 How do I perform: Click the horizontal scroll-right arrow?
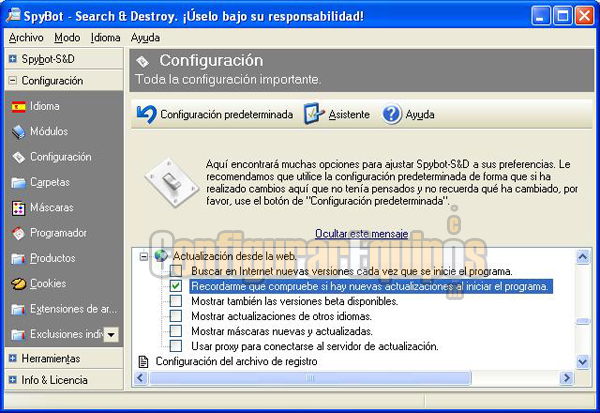click(567, 378)
